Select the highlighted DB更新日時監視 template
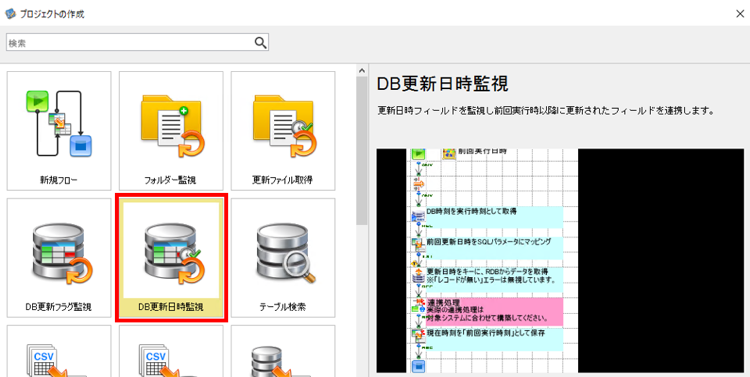Screen dimensions: 750x377 [x=171, y=258]
